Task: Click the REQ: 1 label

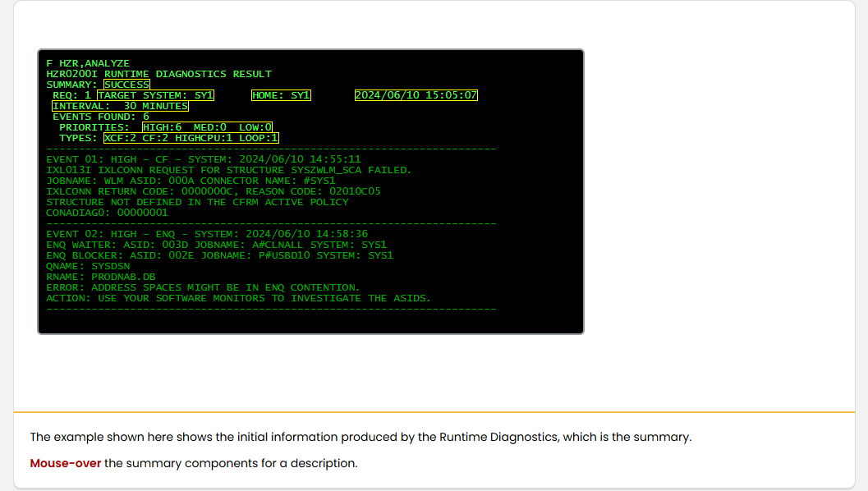Action: [x=72, y=95]
